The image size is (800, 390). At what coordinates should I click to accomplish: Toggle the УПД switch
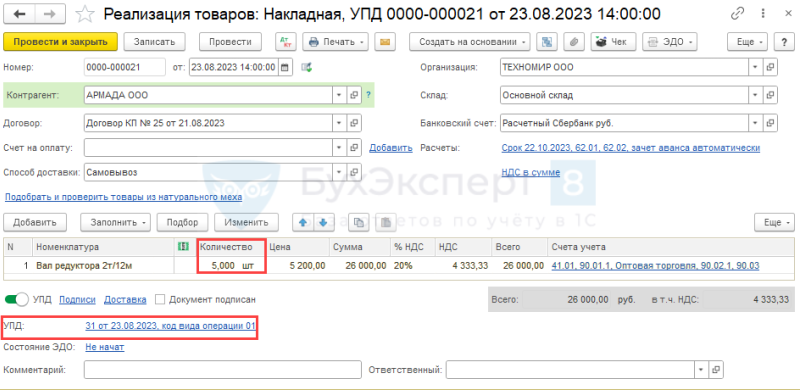[16, 300]
